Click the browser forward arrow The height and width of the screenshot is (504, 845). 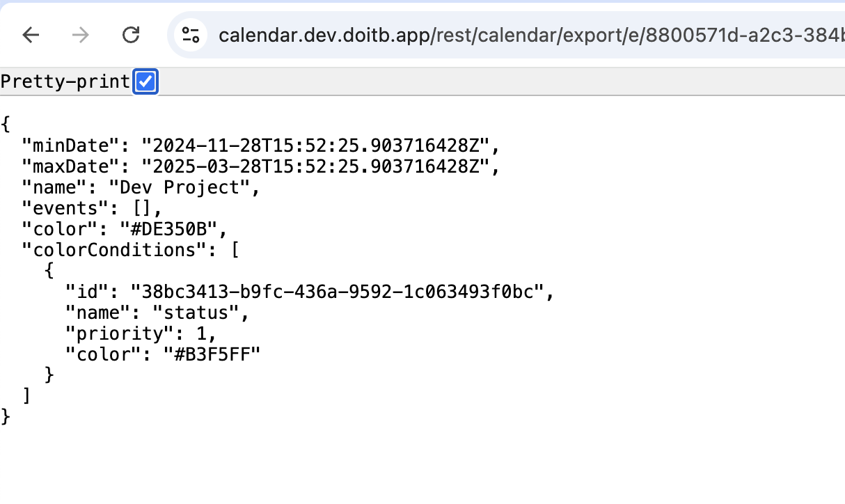[x=81, y=35]
